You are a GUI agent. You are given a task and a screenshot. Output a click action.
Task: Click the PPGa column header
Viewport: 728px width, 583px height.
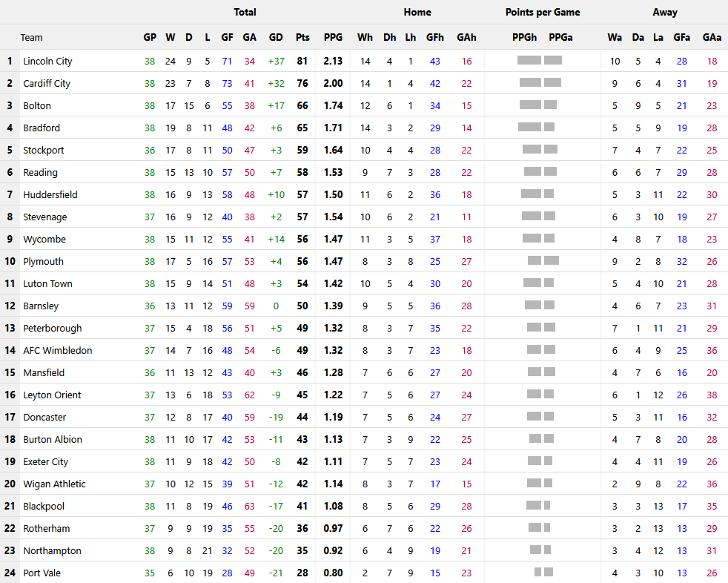pos(560,38)
